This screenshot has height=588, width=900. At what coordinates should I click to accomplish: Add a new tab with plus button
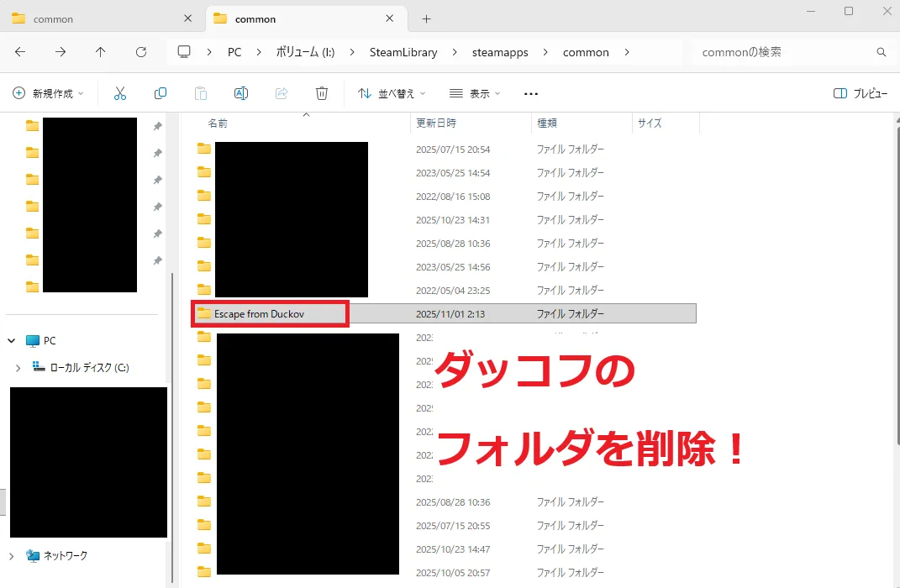tap(426, 18)
